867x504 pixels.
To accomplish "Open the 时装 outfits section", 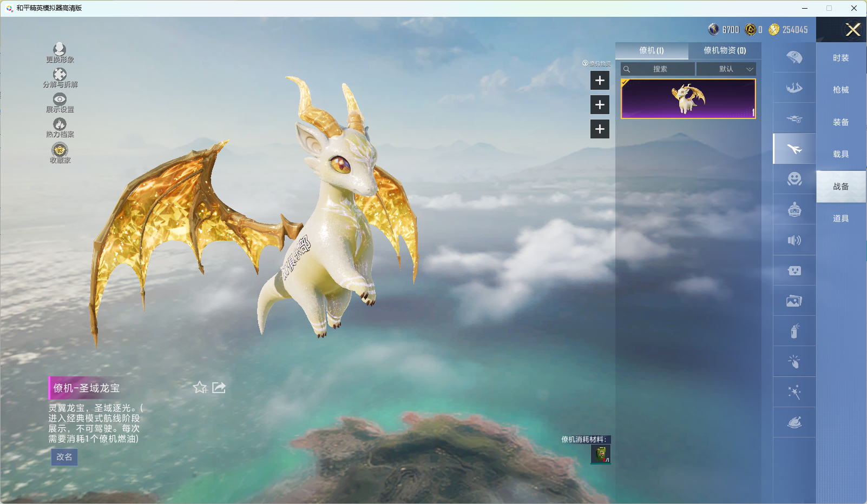I will tap(841, 58).
